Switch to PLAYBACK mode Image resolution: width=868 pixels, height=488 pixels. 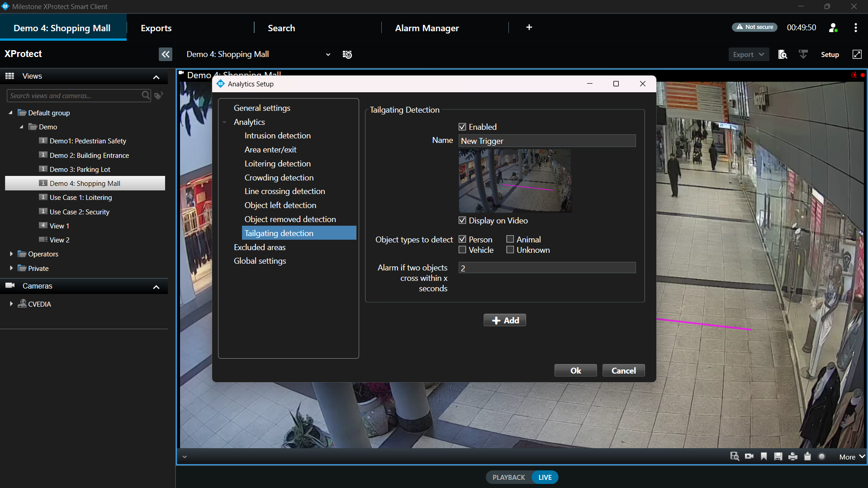pos(508,477)
